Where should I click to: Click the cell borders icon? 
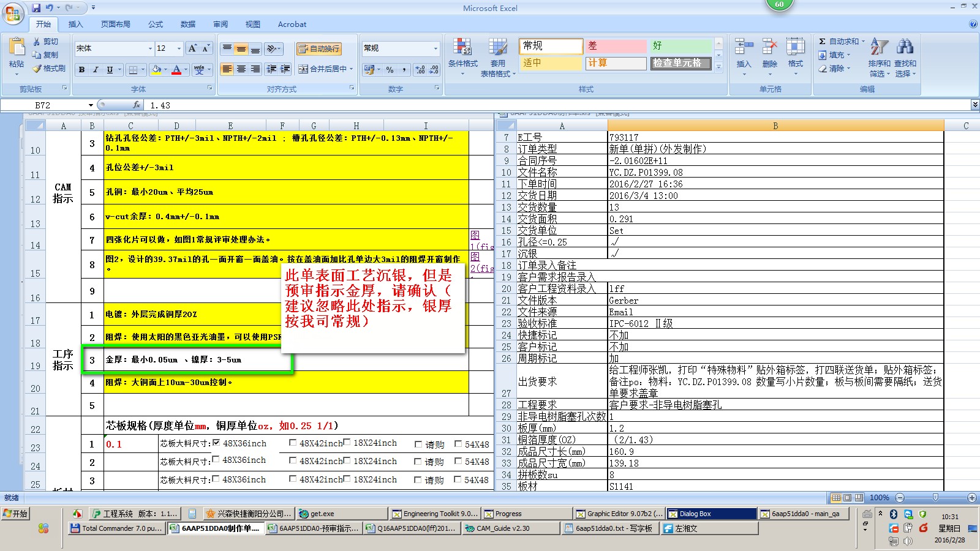point(133,70)
